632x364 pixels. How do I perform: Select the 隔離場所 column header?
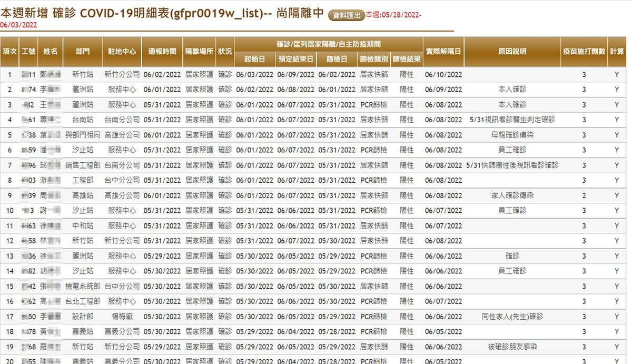tap(199, 52)
